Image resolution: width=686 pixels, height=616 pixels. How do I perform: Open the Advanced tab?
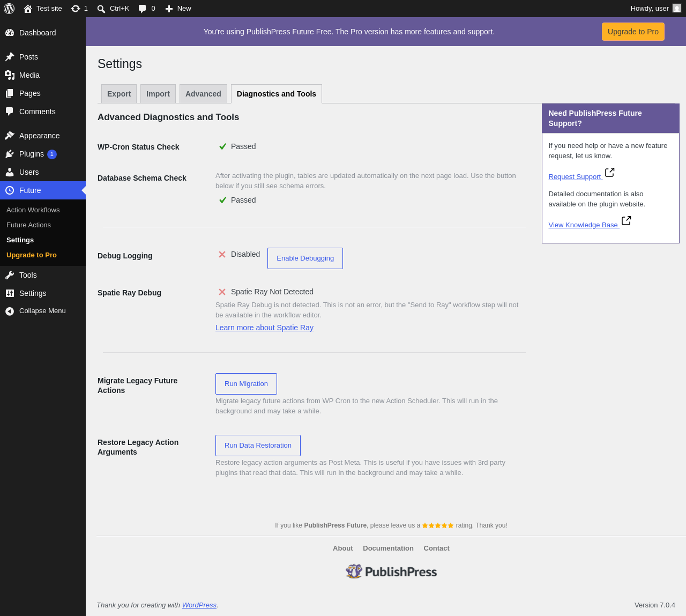[203, 94]
